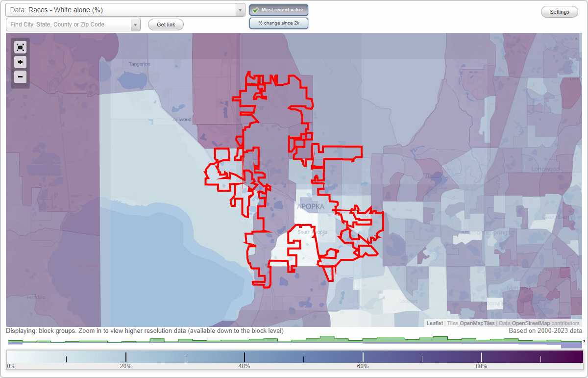Zoom in on the map with the plus icon
This screenshot has height=378, width=588.
click(x=20, y=62)
